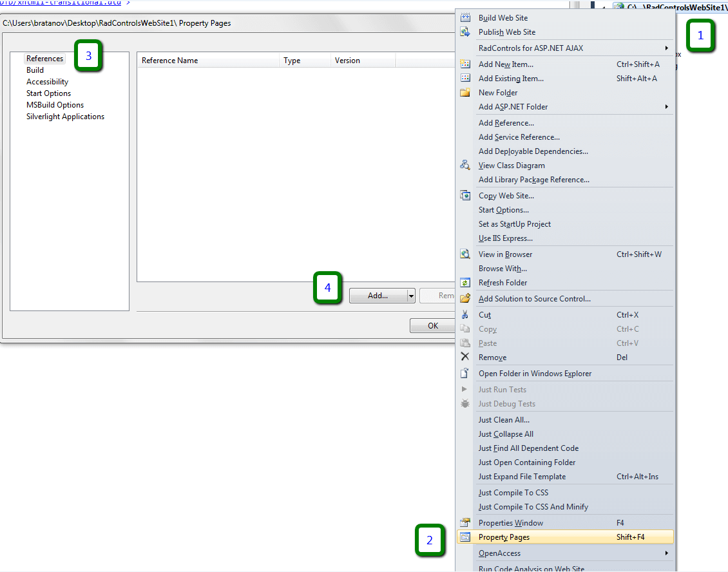Choose Add Reference from context menu
This screenshot has width=728, height=572.
tap(506, 123)
